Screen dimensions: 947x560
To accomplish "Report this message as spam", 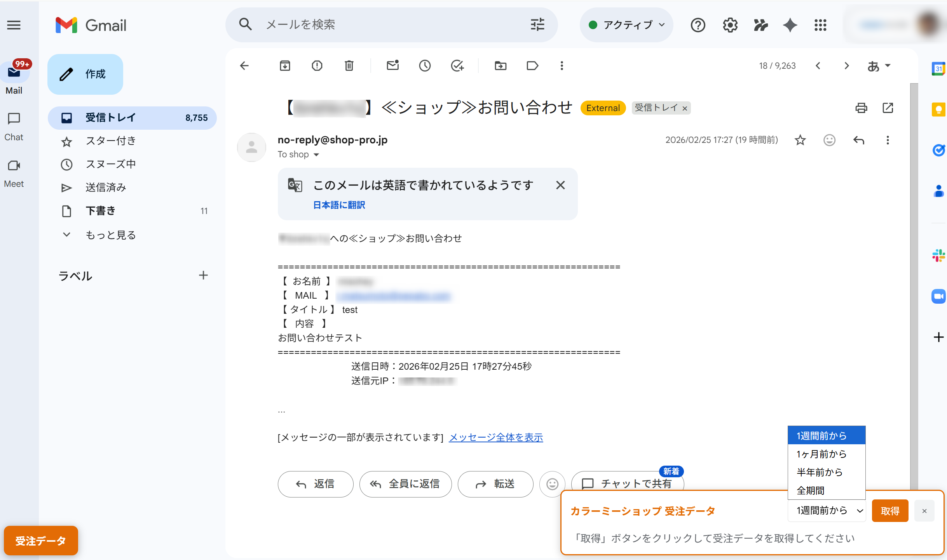I will coord(317,66).
